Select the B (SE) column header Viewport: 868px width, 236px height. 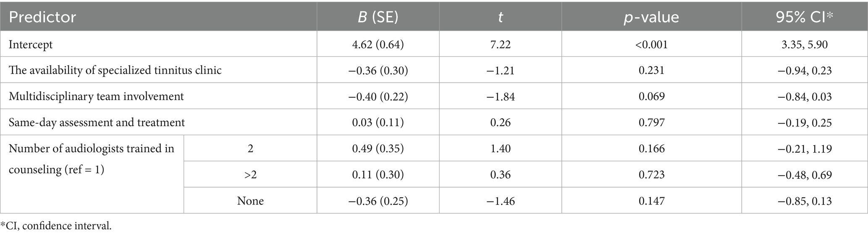click(x=378, y=17)
